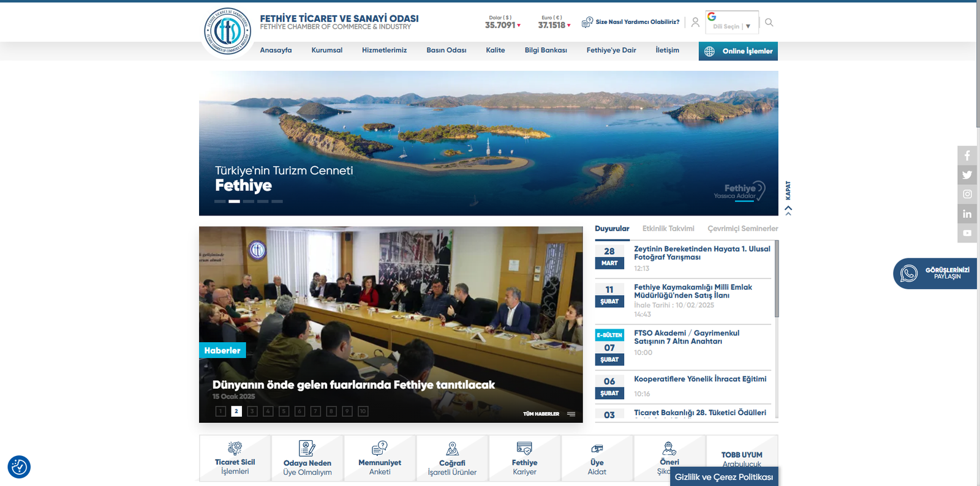
Task: Open the Çevrimiçi Seminerler tab
Action: pos(742,228)
